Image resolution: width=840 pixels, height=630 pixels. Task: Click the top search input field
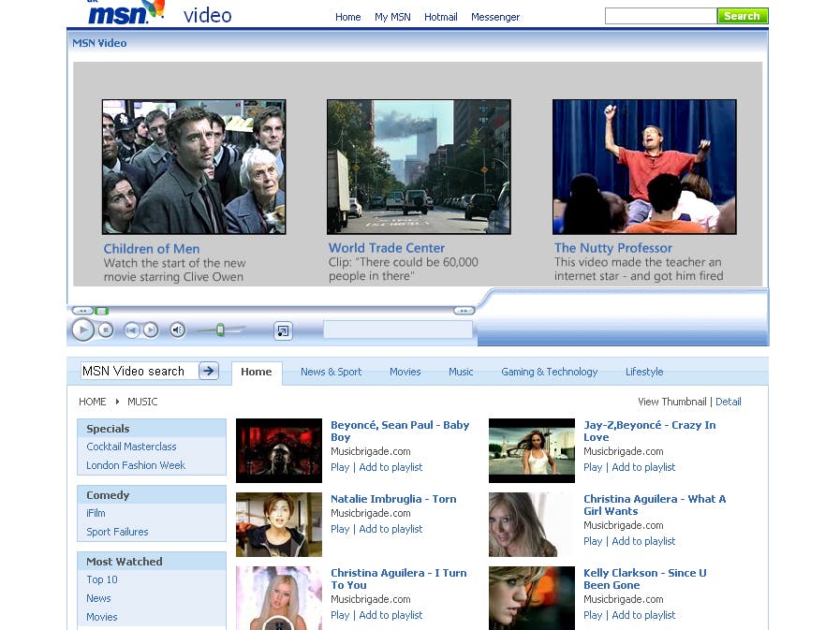click(x=660, y=16)
